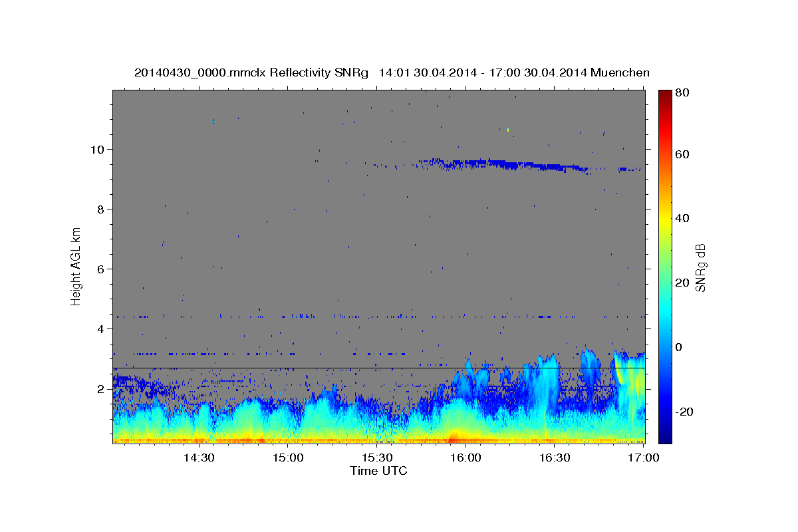Click the 'Height AGL km' axis label
Viewport: 798px width, 532px height.
[x=76, y=265]
